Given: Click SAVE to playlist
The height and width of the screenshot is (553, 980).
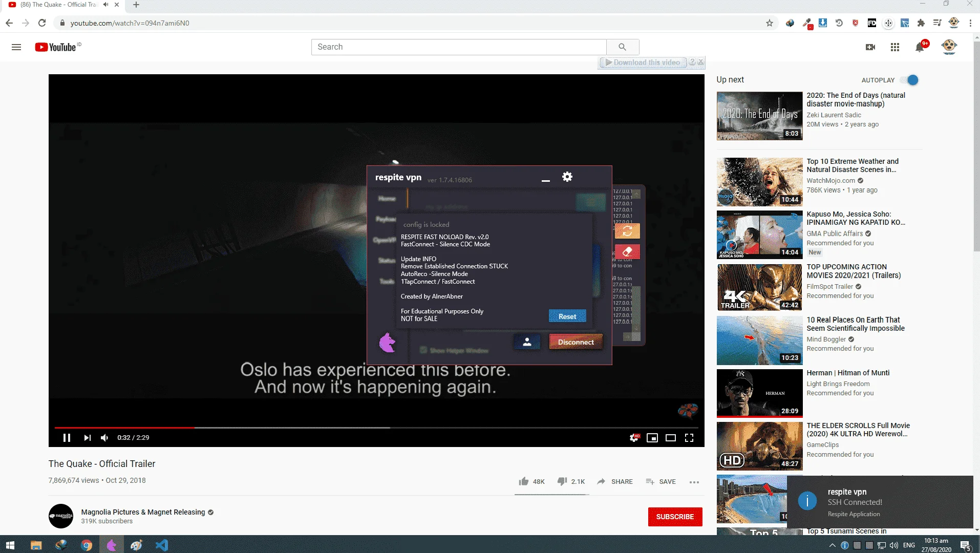Looking at the screenshot, I should pos(661,481).
